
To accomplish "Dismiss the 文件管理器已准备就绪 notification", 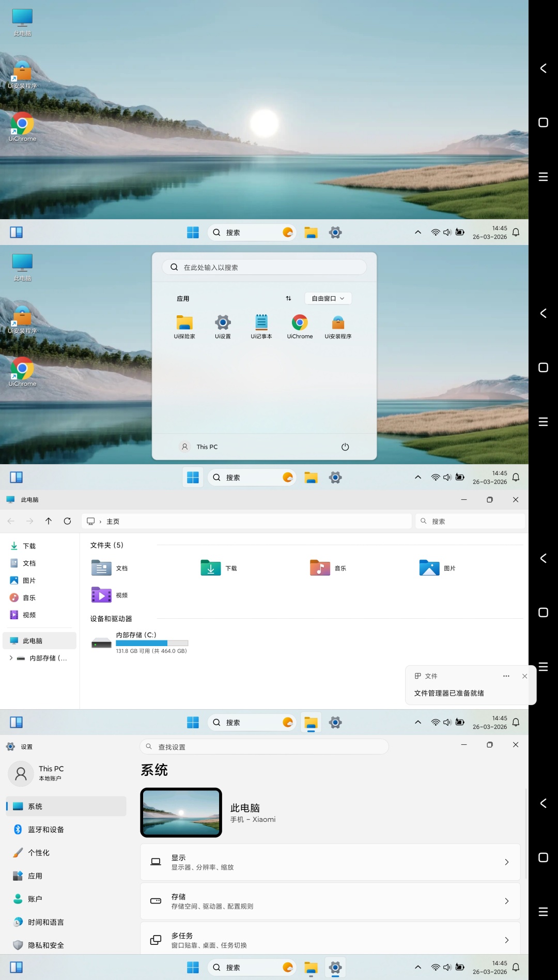I will pyautogui.click(x=524, y=676).
